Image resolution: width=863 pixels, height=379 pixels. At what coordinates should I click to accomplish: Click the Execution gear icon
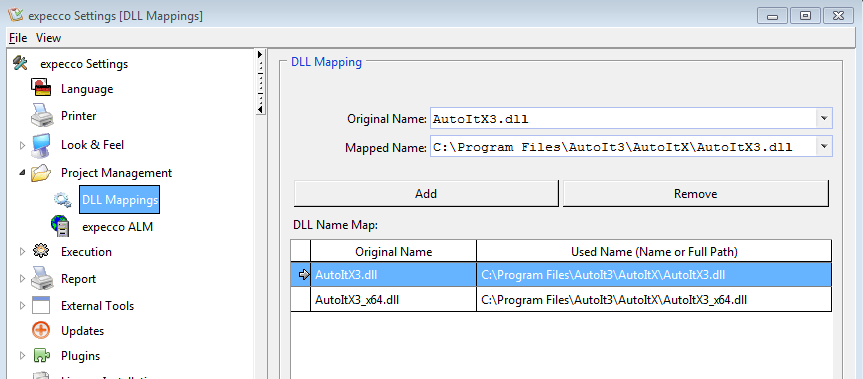coord(41,251)
